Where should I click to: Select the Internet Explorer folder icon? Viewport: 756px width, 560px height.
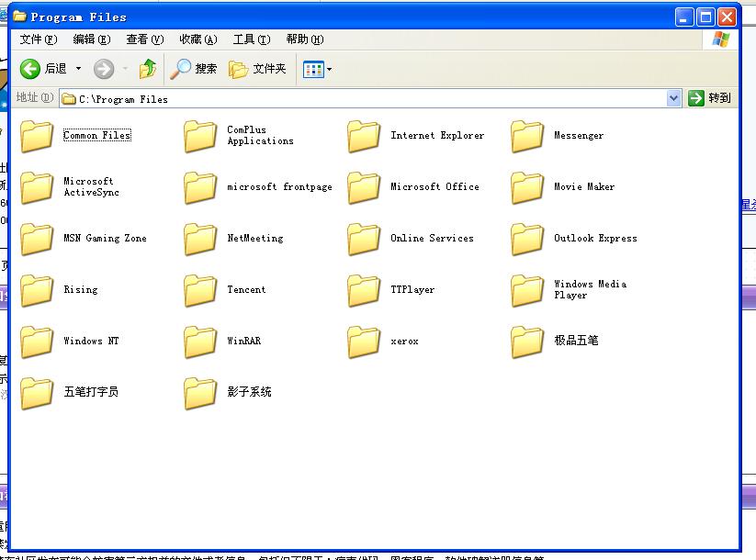point(364,137)
